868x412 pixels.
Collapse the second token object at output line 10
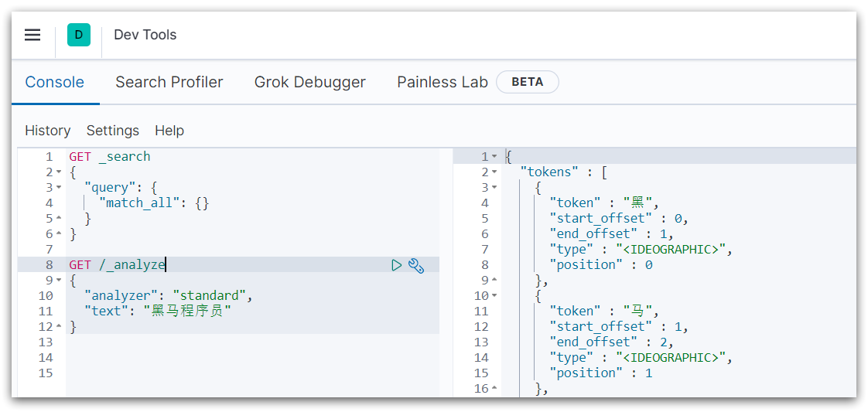click(x=494, y=296)
